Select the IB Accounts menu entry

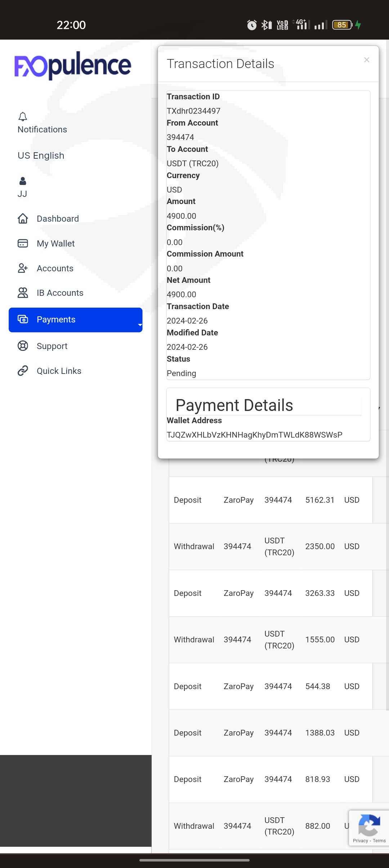pyautogui.click(x=60, y=293)
